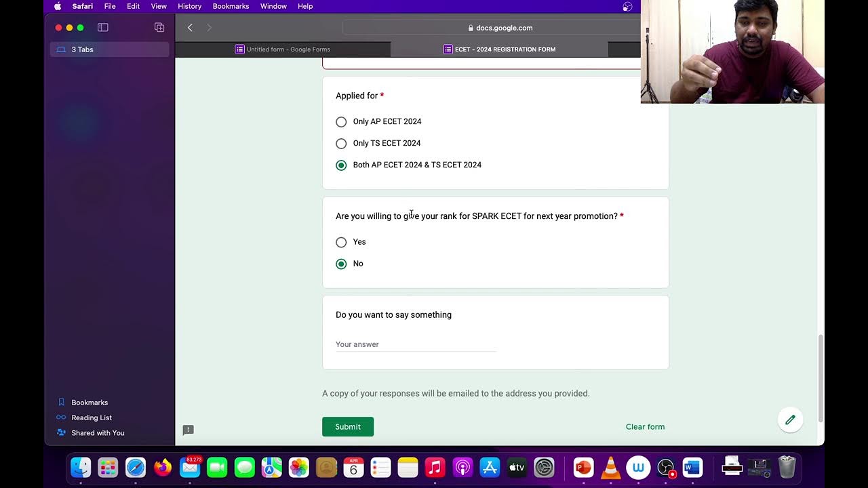
Task: Toggle Safari sidebar icon
Action: pos(103,27)
